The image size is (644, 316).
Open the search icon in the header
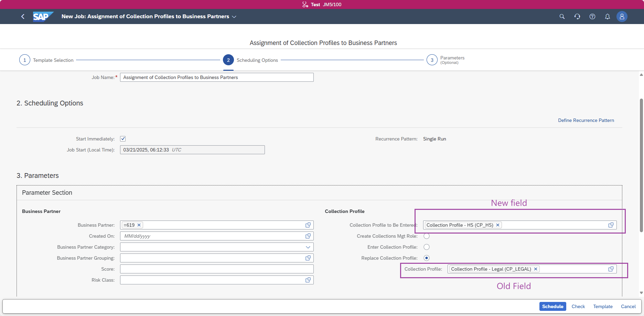562,16
